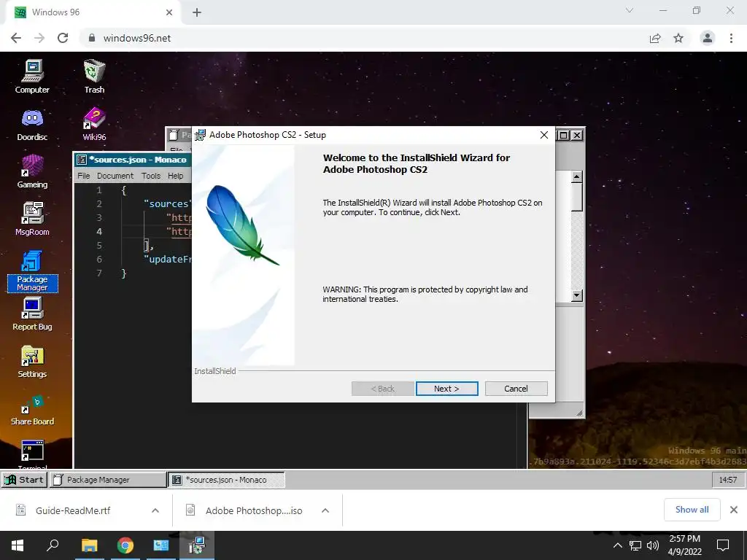Click the Windows 96 Start button
Screen dimensions: 747x560
click(x=24, y=480)
